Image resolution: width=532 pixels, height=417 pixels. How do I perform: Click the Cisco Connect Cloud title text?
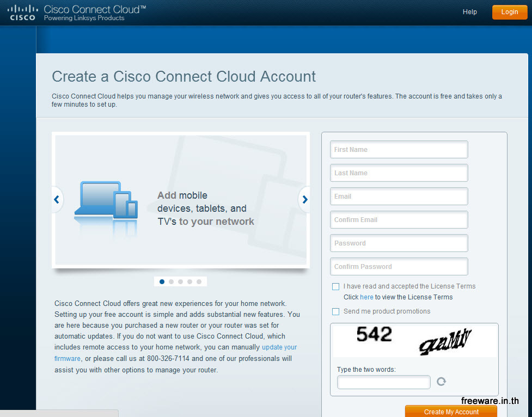[x=95, y=9]
